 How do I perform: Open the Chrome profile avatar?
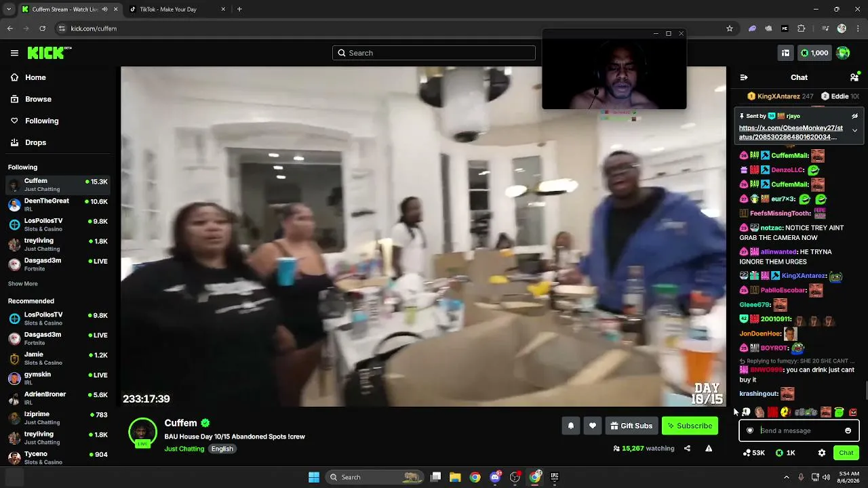tap(842, 28)
